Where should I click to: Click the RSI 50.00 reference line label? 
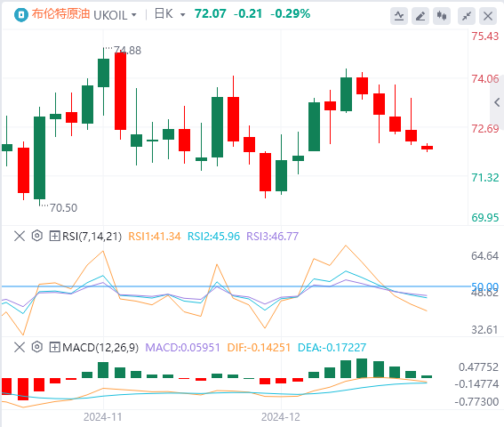pos(484,286)
